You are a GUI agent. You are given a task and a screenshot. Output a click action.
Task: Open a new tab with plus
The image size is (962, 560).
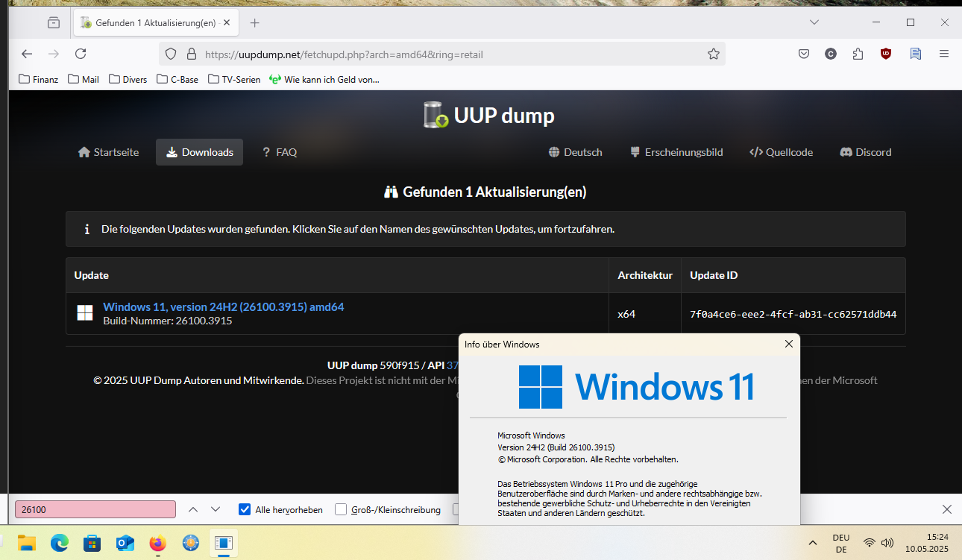pos(254,23)
